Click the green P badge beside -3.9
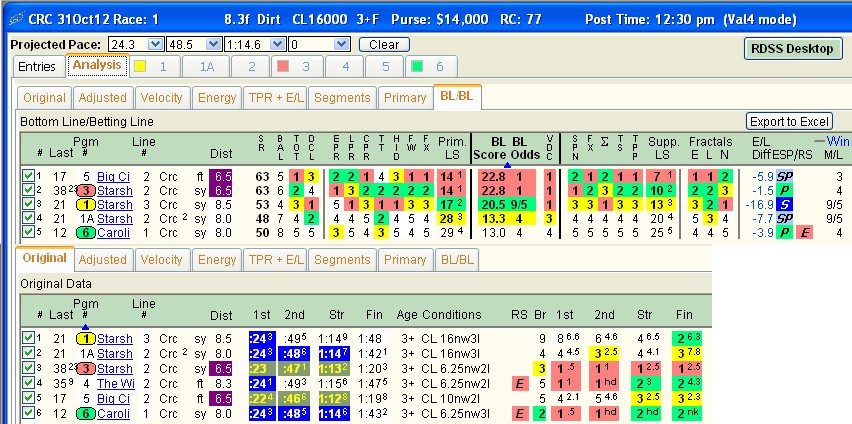 coord(784,233)
